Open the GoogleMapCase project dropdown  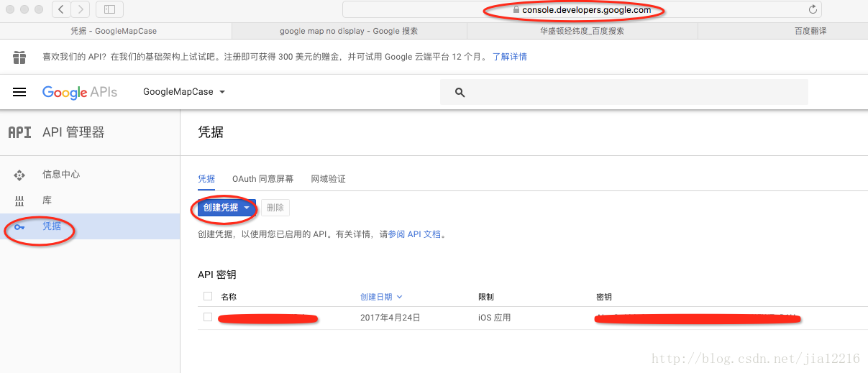pos(184,92)
